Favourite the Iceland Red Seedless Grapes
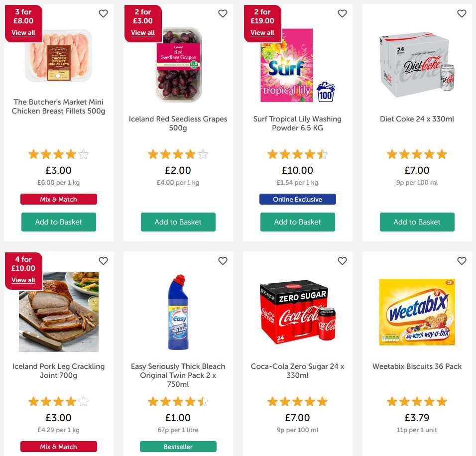This screenshot has height=456, width=476. point(223,14)
